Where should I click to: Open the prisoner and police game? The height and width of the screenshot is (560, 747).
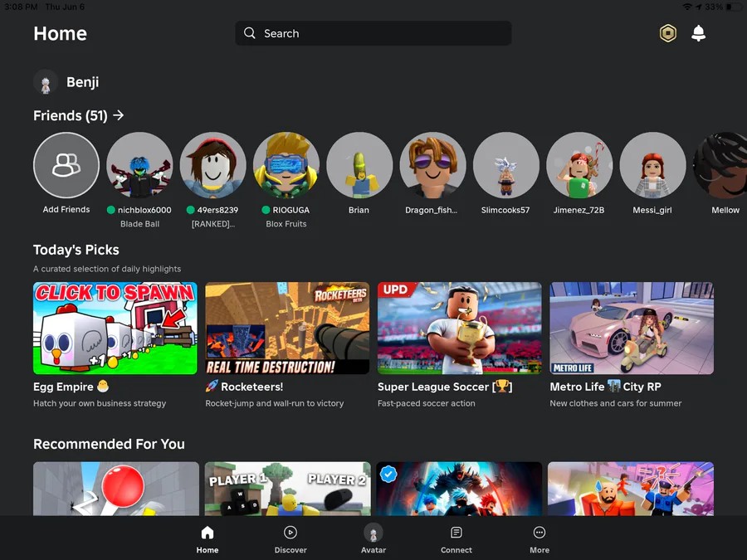tap(631, 489)
